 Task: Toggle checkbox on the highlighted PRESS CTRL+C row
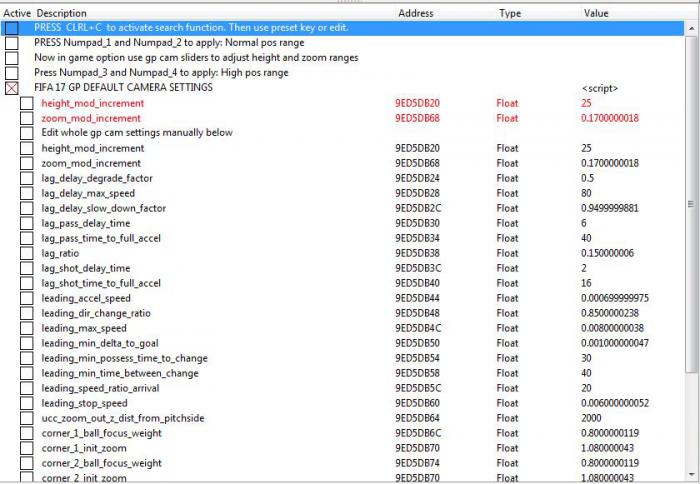(x=12, y=28)
